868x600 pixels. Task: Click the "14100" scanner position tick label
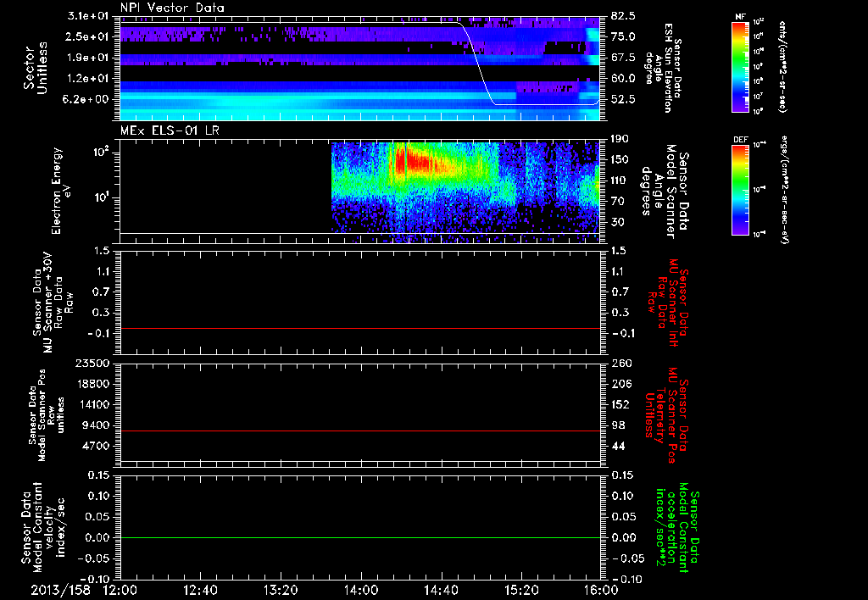click(94, 404)
